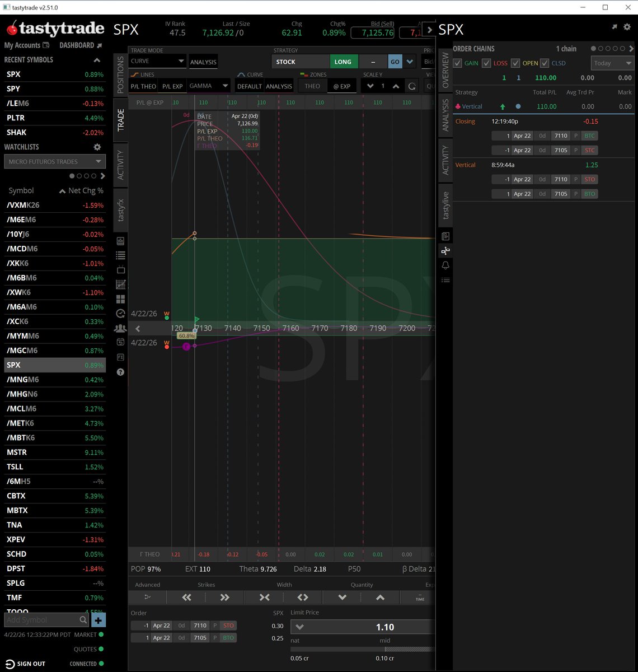
Task: Open the notes icon in right sidebar
Action: [445, 236]
